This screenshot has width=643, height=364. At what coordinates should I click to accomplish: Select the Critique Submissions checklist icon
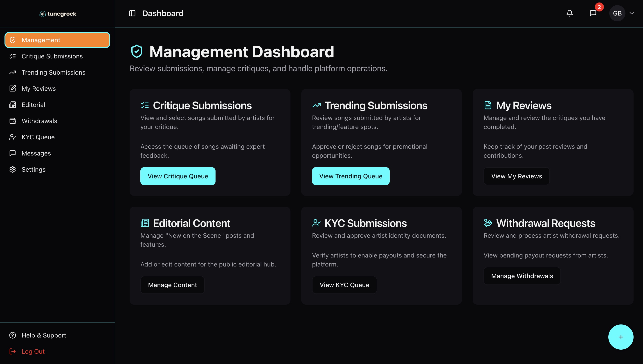(x=13, y=56)
